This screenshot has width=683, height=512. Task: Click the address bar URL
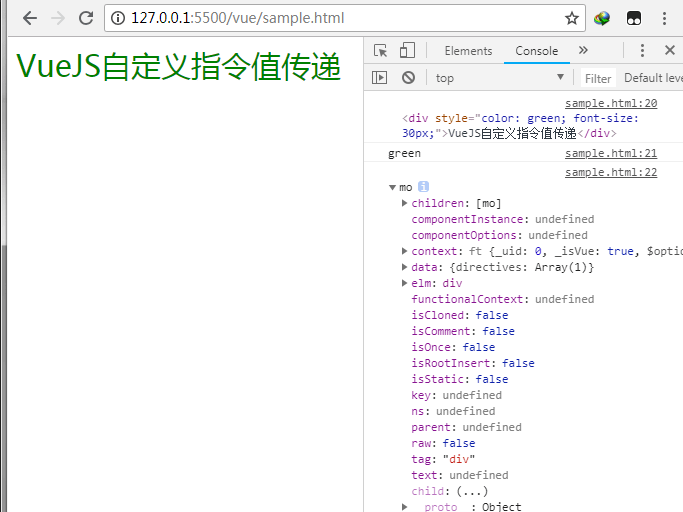coord(237,18)
